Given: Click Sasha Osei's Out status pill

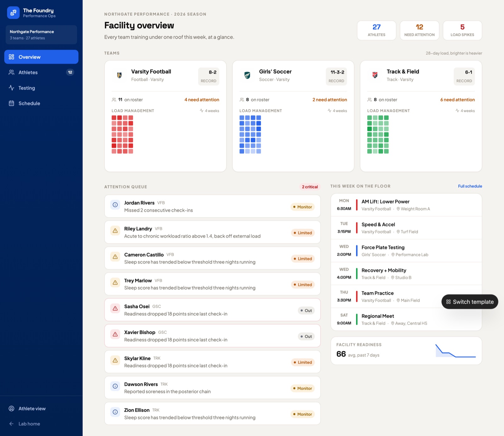Looking at the screenshot, I should click(306, 311).
